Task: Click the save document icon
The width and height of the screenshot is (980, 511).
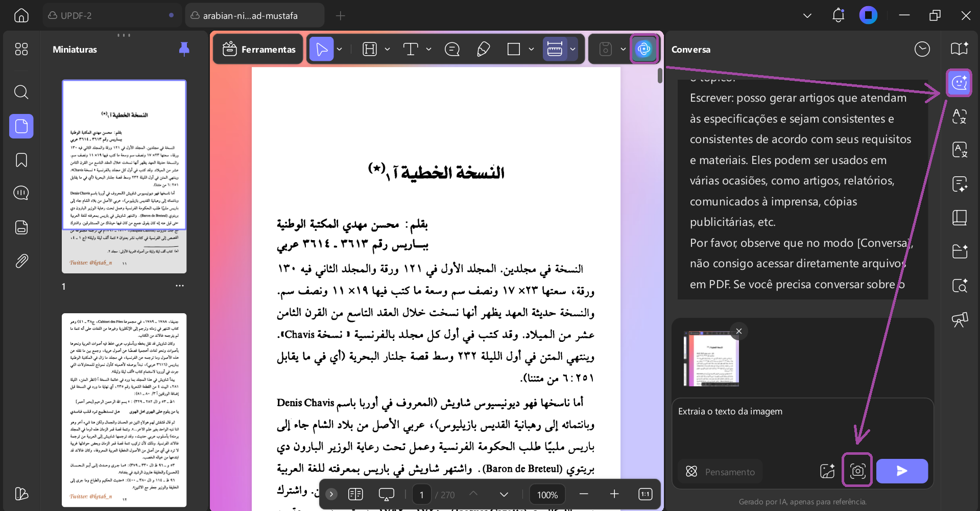Action: tap(605, 49)
